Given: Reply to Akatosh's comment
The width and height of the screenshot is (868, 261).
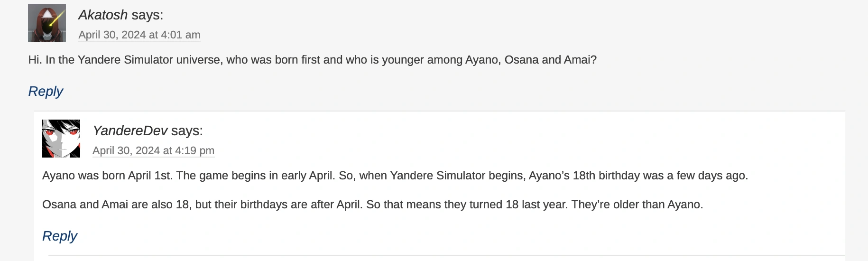Looking at the screenshot, I should (46, 91).
